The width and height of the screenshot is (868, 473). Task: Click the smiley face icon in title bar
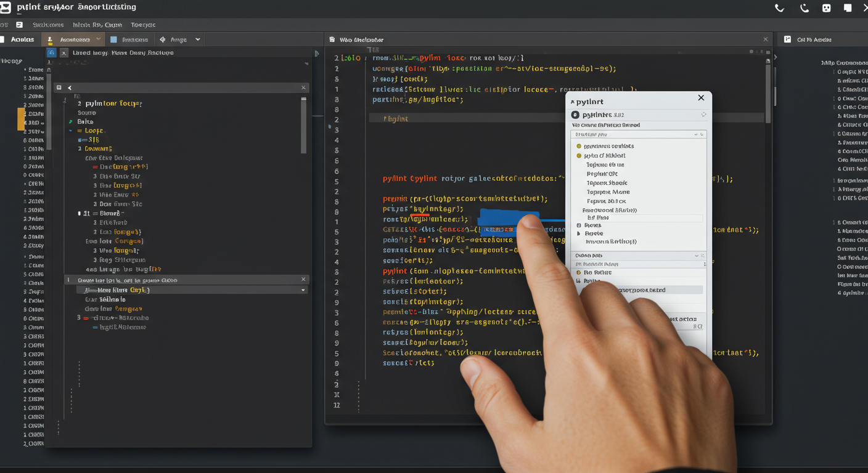coord(826,8)
